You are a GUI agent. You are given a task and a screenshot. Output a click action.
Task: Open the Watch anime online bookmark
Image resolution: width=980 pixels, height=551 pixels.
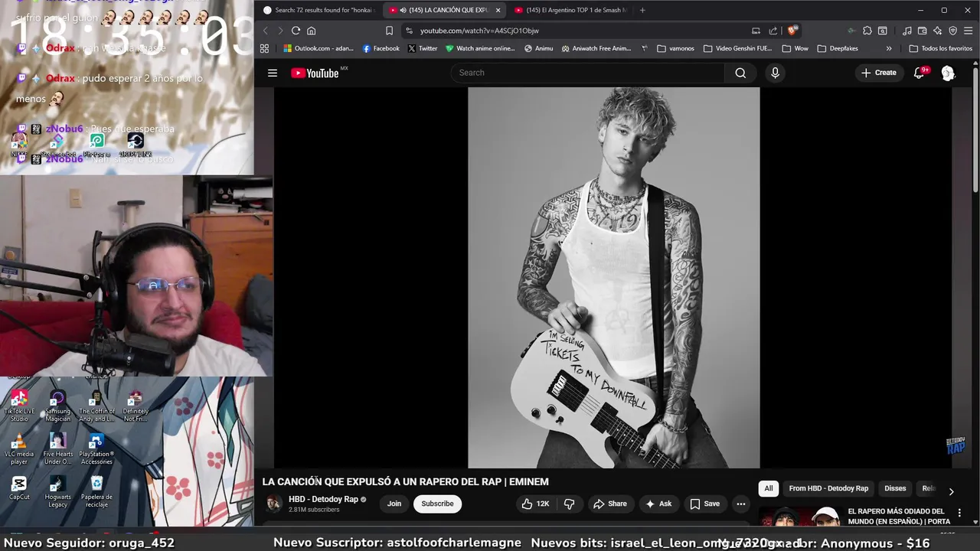(480, 48)
